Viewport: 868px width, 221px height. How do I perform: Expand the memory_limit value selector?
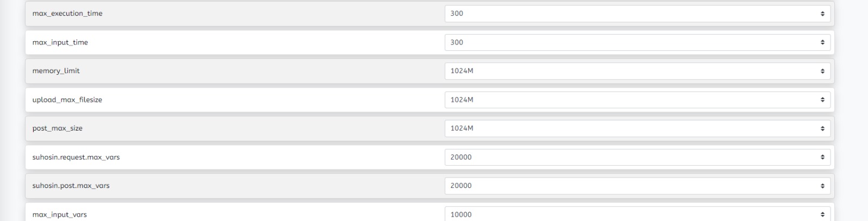[x=637, y=71]
